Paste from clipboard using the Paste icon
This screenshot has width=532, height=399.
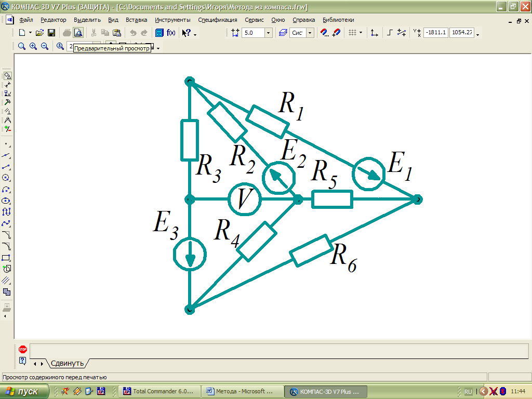(x=117, y=33)
